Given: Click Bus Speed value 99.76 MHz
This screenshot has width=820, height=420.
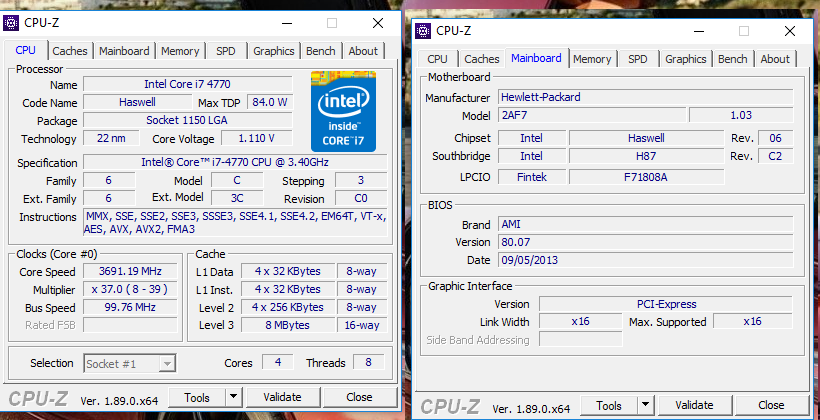Looking at the screenshot, I should [x=130, y=308].
